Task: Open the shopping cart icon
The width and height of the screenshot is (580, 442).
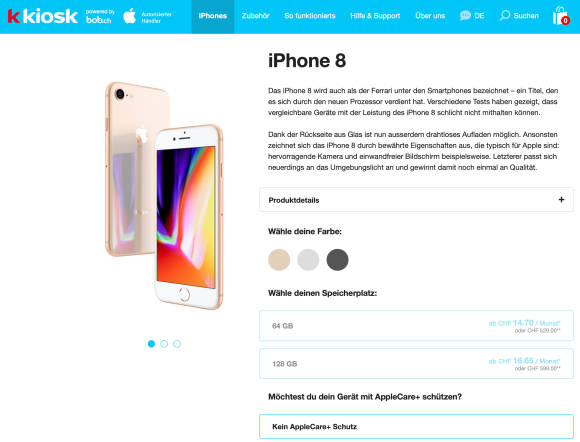Action: [x=561, y=16]
